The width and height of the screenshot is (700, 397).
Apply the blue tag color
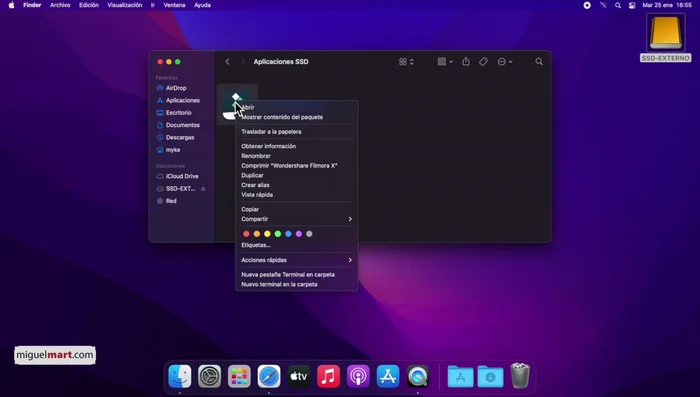click(x=288, y=234)
